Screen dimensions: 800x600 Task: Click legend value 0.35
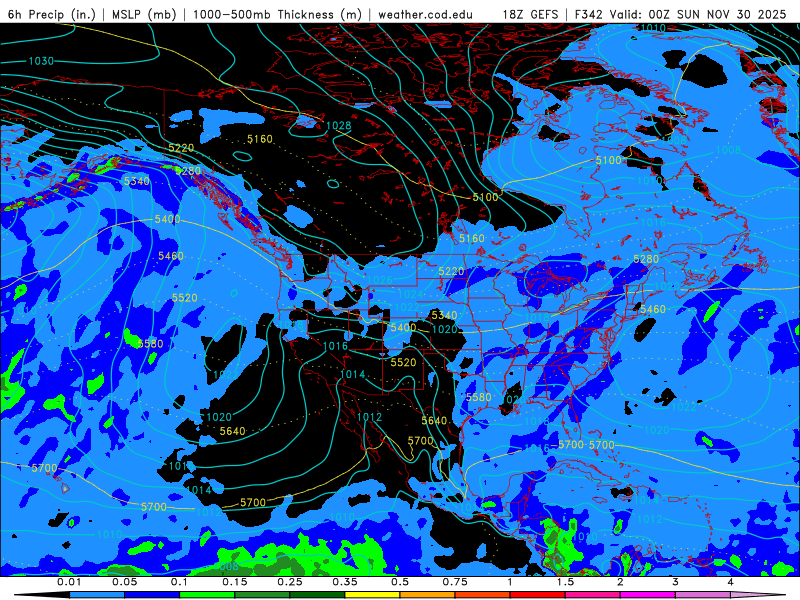[345, 582]
